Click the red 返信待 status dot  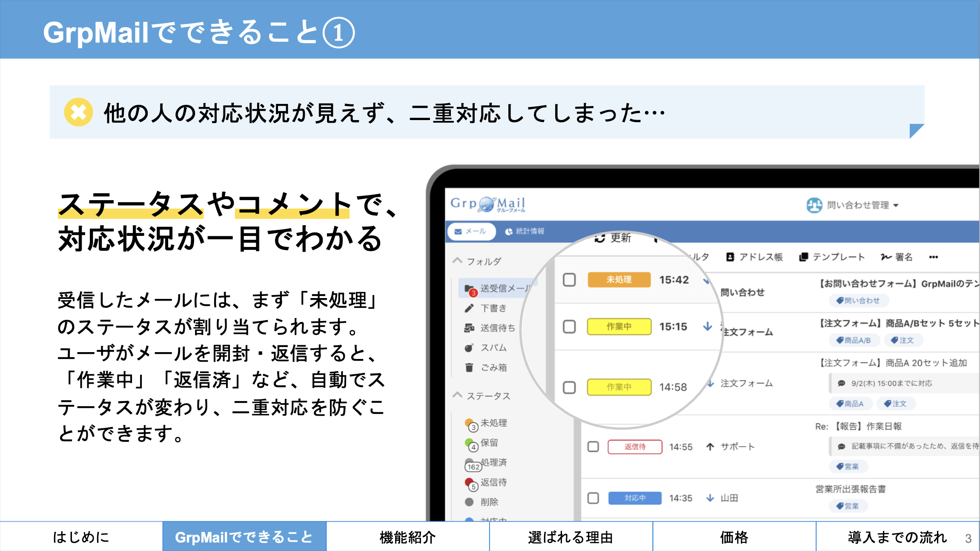(470, 482)
